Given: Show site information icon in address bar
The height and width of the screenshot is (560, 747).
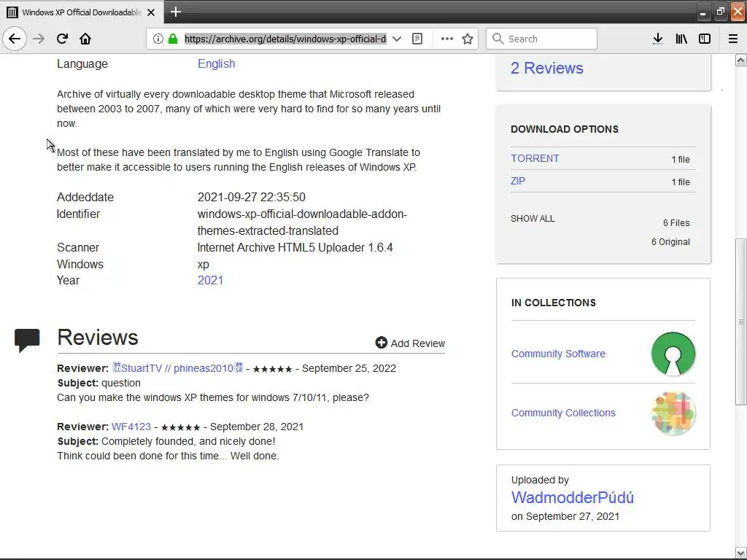Looking at the screenshot, I should pyautogui.click(x=158, y=39).
